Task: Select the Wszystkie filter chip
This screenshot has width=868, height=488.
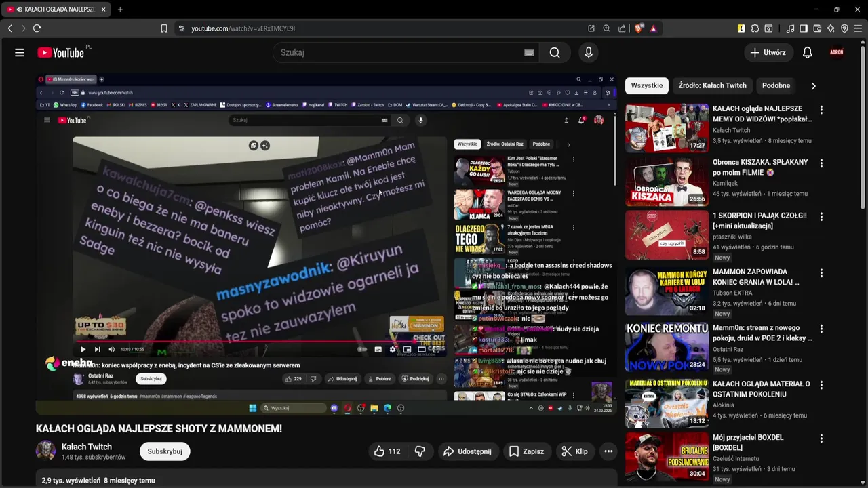Action: coord(646,85)
